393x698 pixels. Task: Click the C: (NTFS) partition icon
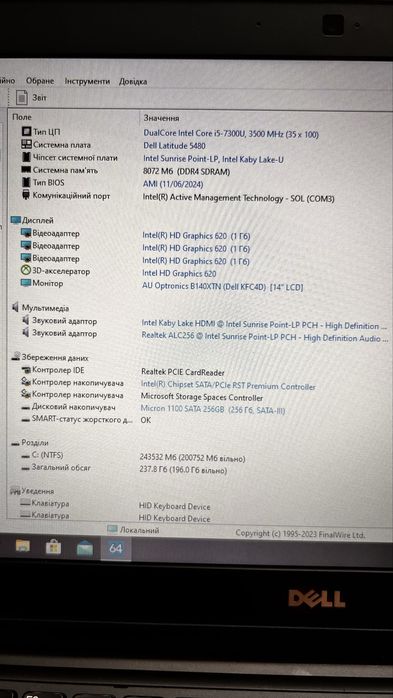click(25, 455)
